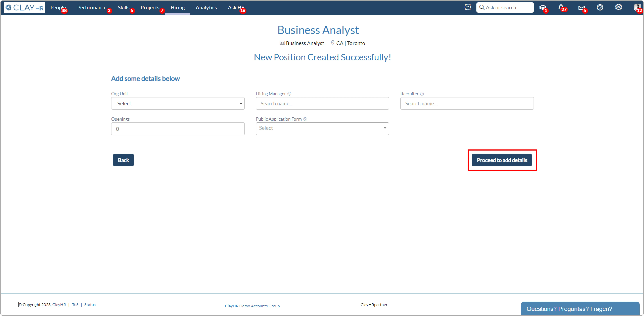Open the mail messages icon
Viewport: 644px width, 316px height.
point(581,7)
